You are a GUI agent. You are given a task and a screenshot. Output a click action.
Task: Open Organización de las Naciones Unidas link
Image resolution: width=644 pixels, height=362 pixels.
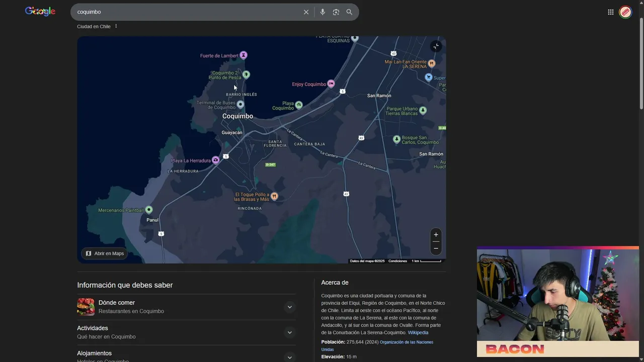click(377, 345)
